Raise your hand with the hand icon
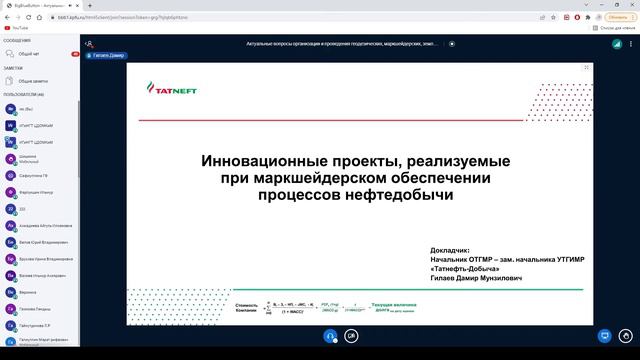 pyautogui.click(x=625, y=336)
